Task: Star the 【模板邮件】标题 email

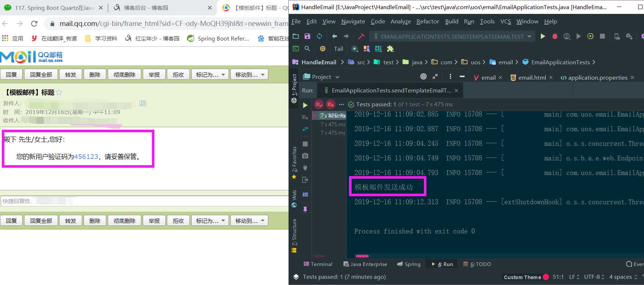Action: click(59, 92)
